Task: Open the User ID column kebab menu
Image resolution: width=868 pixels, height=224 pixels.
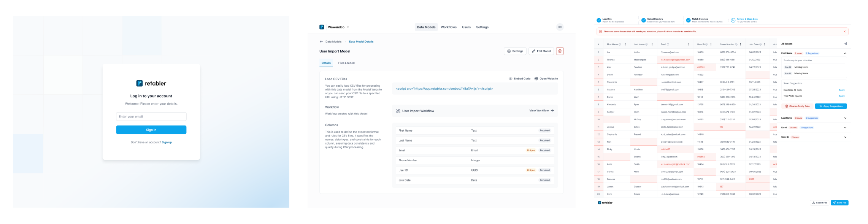Action: tap(711, 44)
